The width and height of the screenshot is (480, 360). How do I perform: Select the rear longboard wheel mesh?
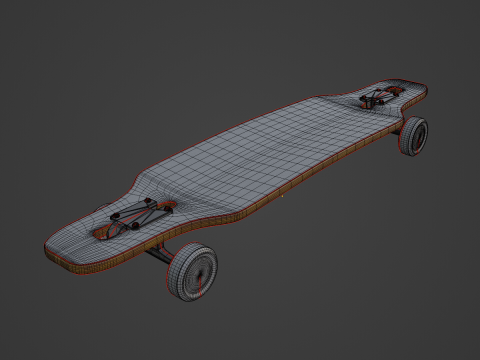[413, 136]
